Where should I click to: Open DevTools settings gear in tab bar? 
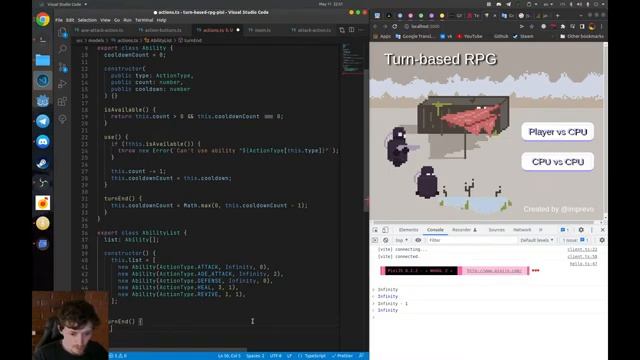(581, 230)
